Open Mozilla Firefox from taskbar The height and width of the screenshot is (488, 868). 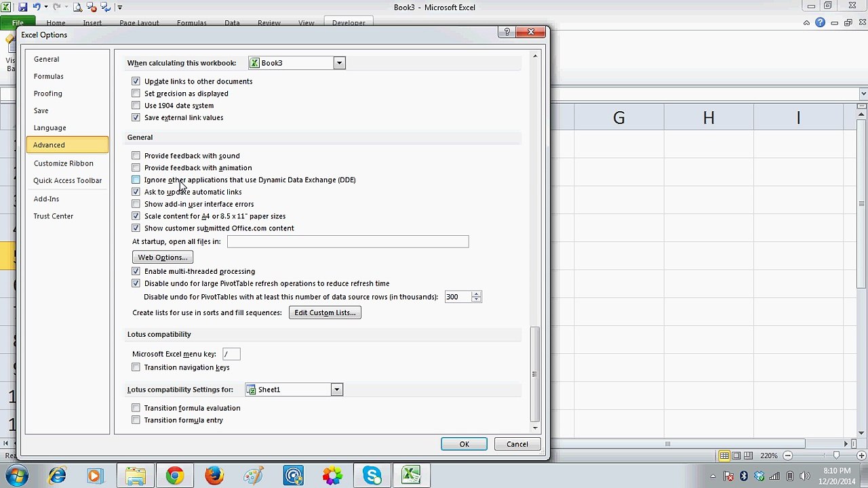click(x=214, y=476)
